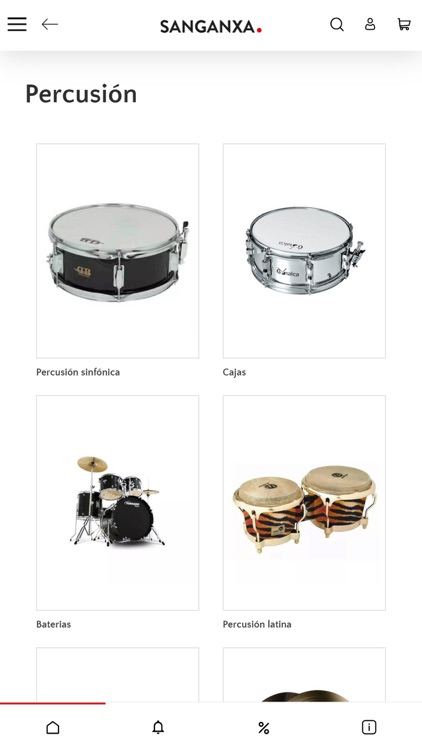Viewport: 422px width, 750px height.
Task: Click the drum kit thumbnail
Action: pos(118,503)
